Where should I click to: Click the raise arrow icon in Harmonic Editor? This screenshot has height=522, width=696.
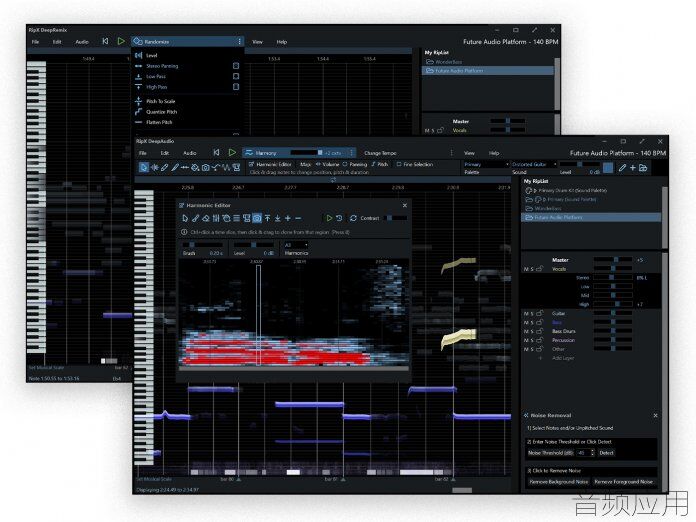267,218
